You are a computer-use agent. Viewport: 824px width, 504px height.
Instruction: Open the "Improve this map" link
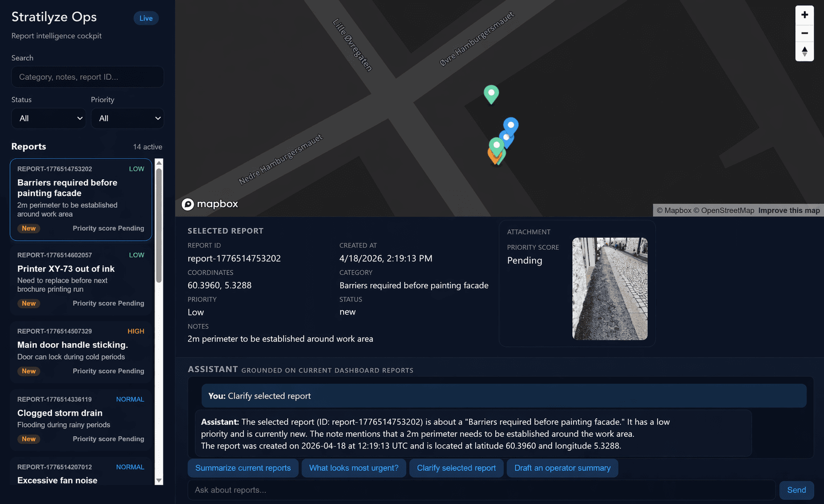point(789,210)
